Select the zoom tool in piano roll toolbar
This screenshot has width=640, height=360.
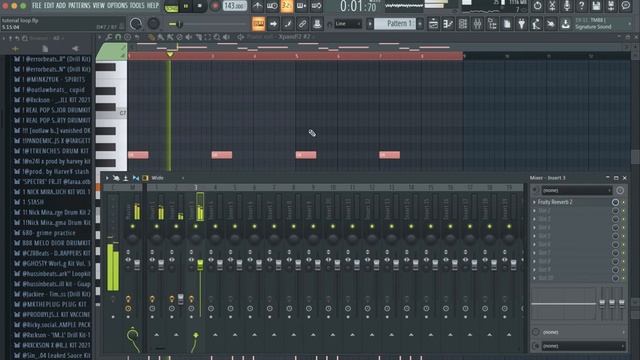point(217,37)
